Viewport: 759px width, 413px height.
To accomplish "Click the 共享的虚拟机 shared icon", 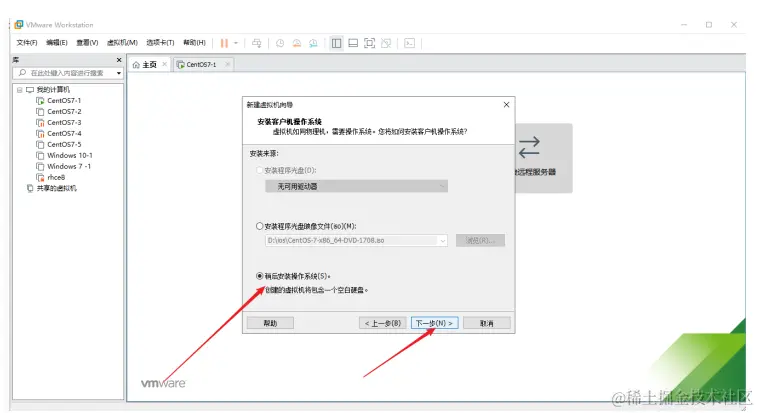I will coord(30,188).
